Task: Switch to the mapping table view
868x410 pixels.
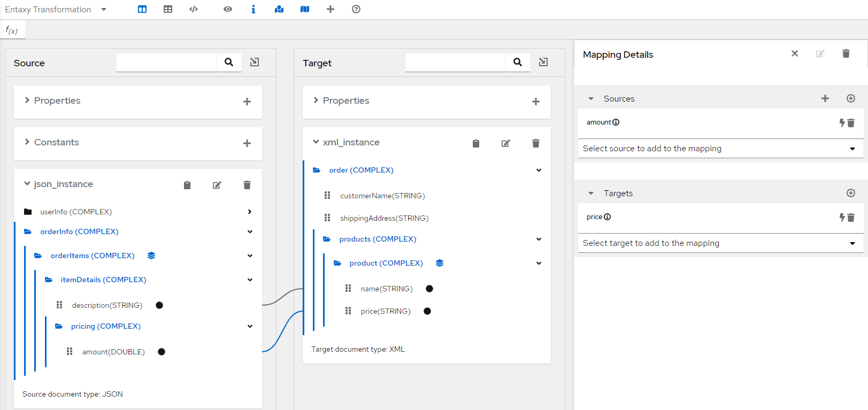Action: pyautogui.click(x=168, y=9)
